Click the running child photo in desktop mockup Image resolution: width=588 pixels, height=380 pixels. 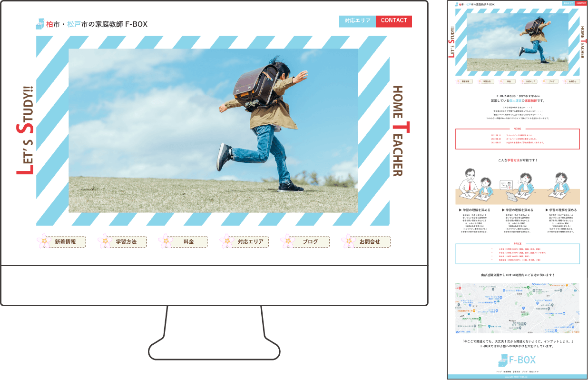pos(213,130)
